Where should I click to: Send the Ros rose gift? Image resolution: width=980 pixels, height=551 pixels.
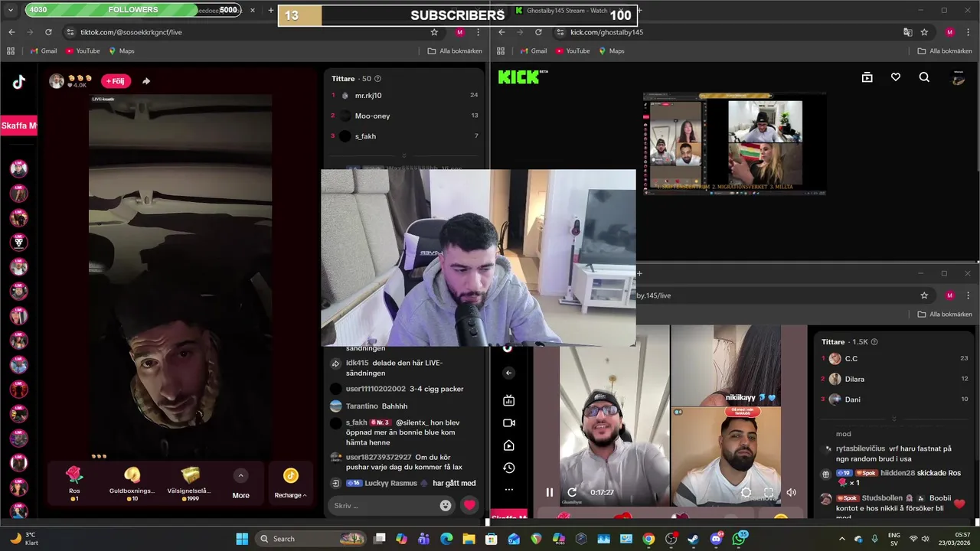tap(74, 483)
